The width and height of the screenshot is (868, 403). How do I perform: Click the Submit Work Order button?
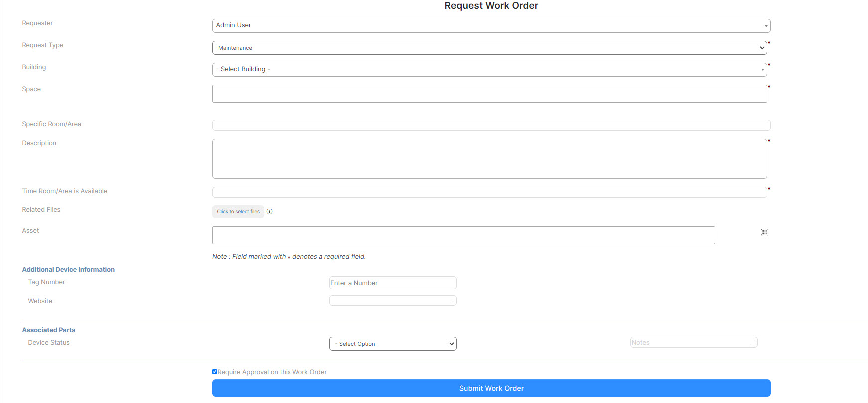coord(491,388)
